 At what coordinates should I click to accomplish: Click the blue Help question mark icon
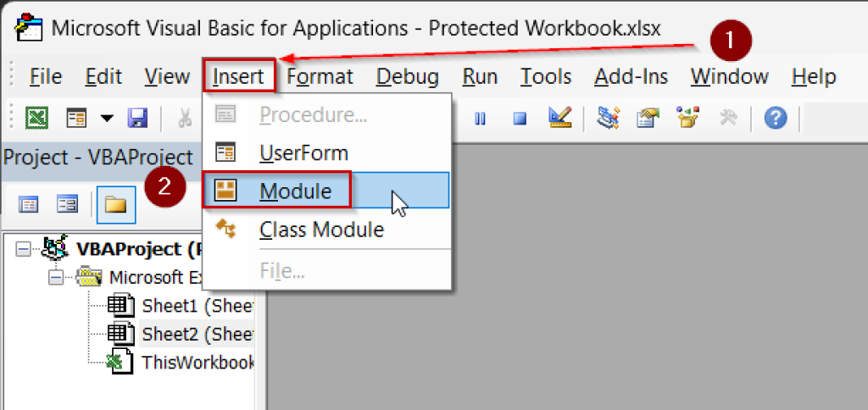coord(775,118)
